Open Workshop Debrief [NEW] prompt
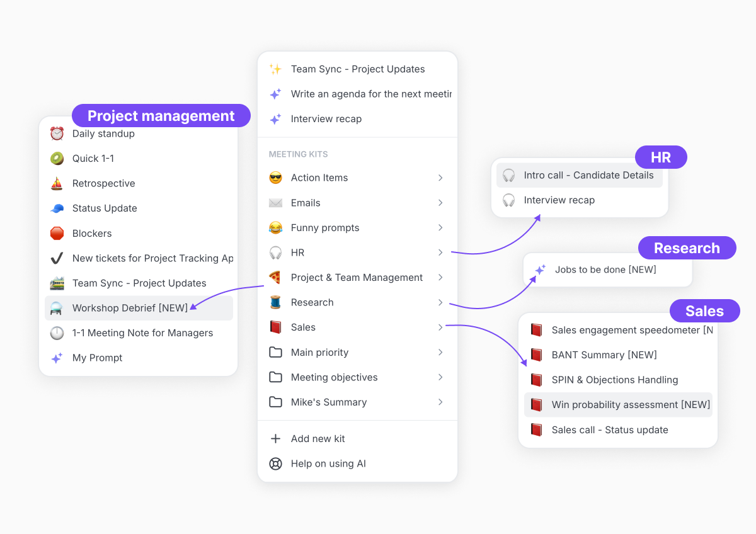 pyautogui.click(x=130, y=308)
